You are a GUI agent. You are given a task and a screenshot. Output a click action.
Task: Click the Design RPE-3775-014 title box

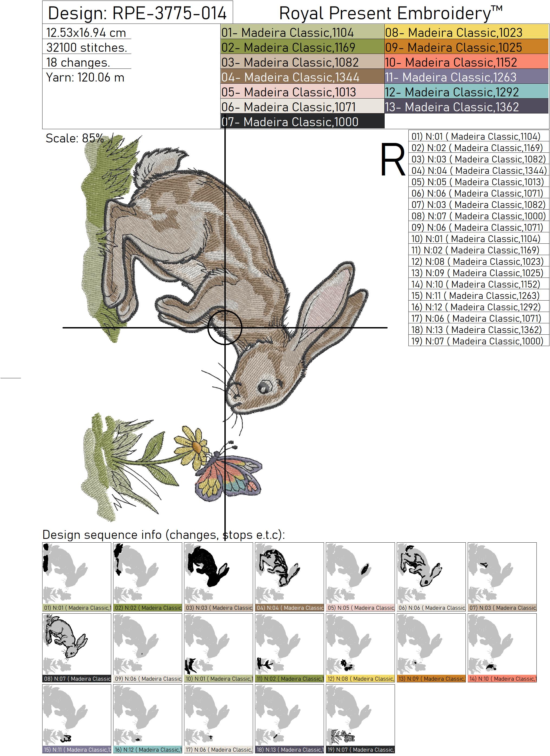tap(137, 13)
